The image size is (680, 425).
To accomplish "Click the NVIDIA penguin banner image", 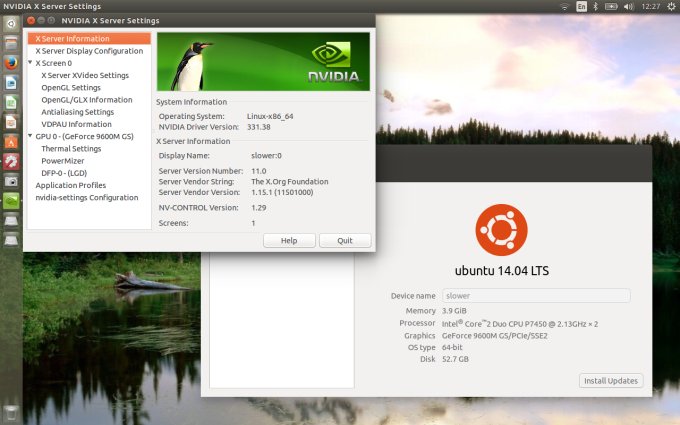I will pos(263,62).
